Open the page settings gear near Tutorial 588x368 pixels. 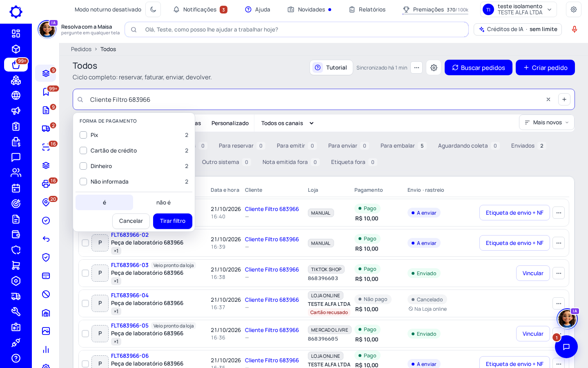point(434,67)
